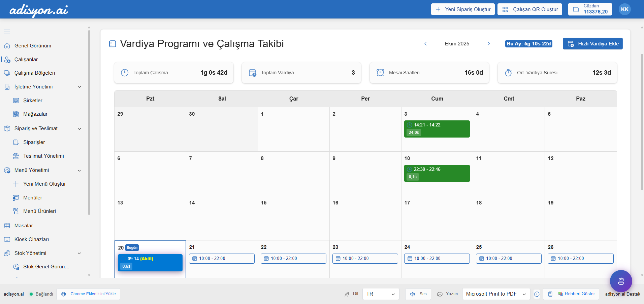The width and height of the screenshot is (644, 304).
Task: Advance to next month with right chevron
Action: pyautogui.click(x=489, y=44)
